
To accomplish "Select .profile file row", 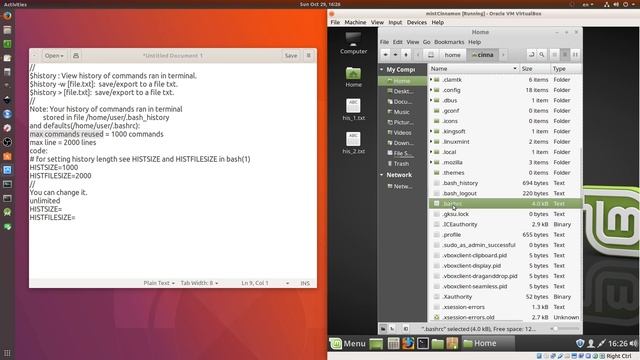I will tap(505, 235).
